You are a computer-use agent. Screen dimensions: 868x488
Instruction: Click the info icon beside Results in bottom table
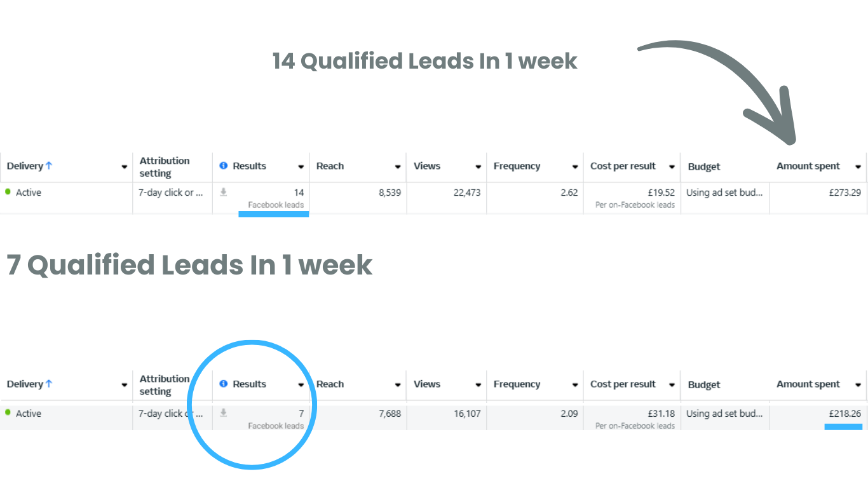click(x=223, y=384)
